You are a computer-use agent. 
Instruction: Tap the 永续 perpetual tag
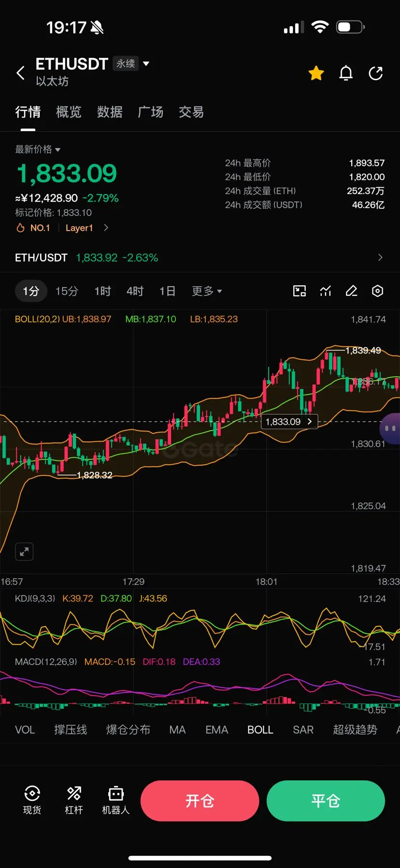[x=126, y=63]
